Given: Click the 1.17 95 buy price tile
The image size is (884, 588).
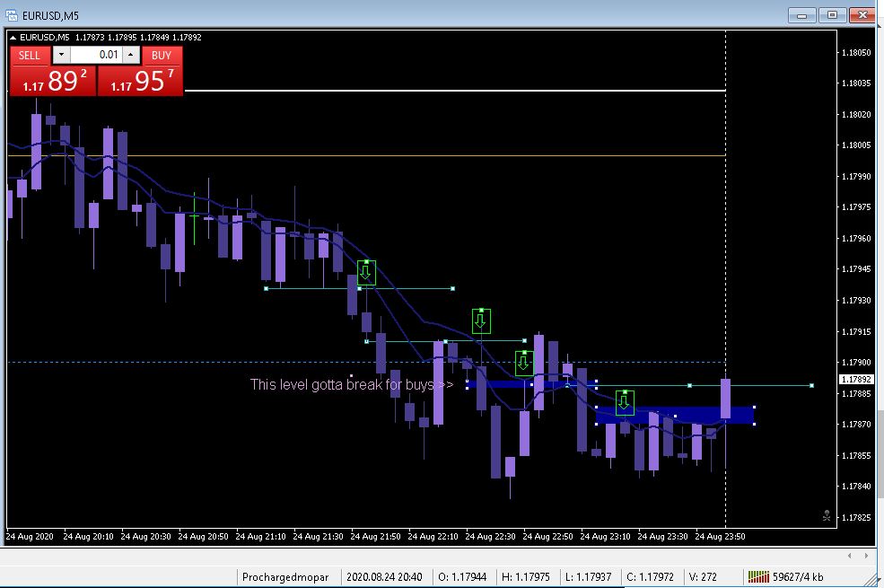Looking at the screenshot, I should 140,80.
